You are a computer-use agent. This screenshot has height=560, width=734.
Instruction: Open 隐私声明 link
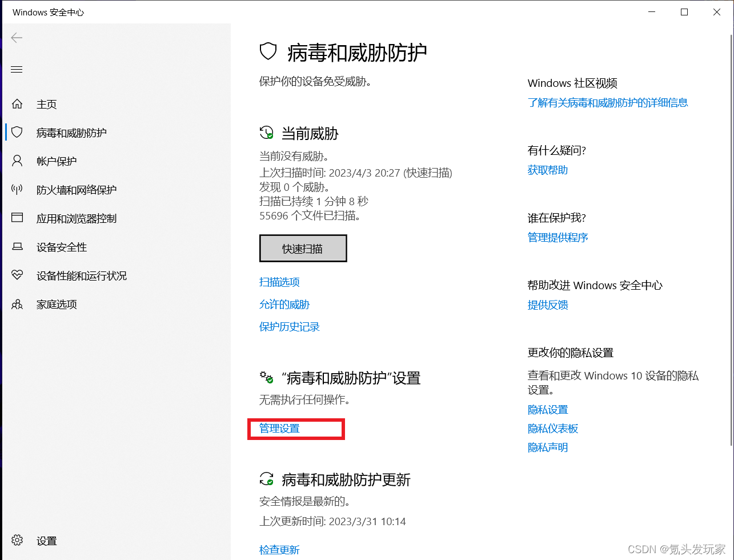coord(548,447)
